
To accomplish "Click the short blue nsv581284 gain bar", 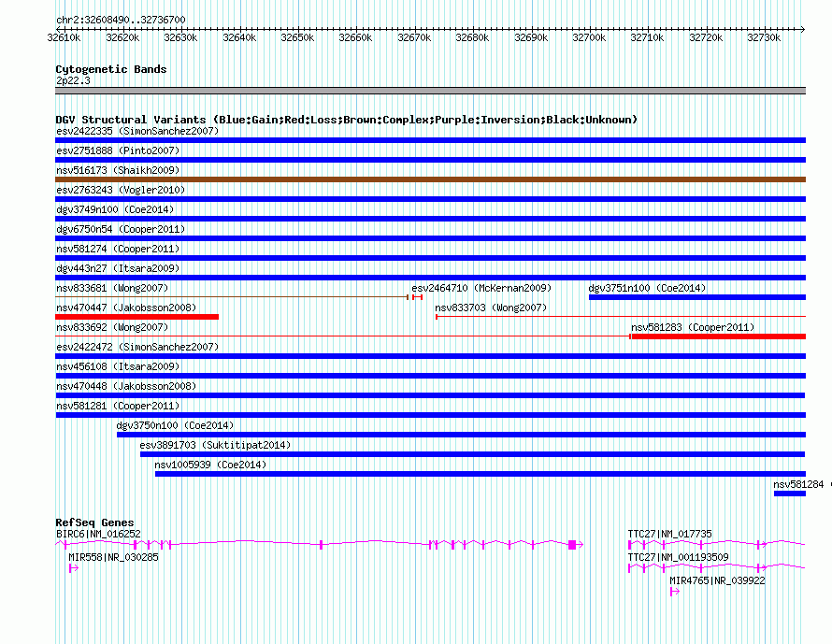I will point(790,494).
